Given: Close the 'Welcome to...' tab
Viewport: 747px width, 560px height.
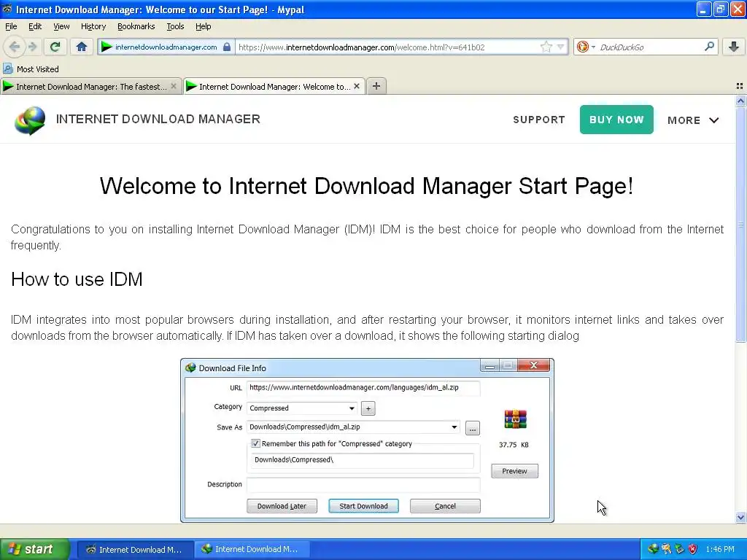Looking at the screenshot, I should tap(356, 86).
